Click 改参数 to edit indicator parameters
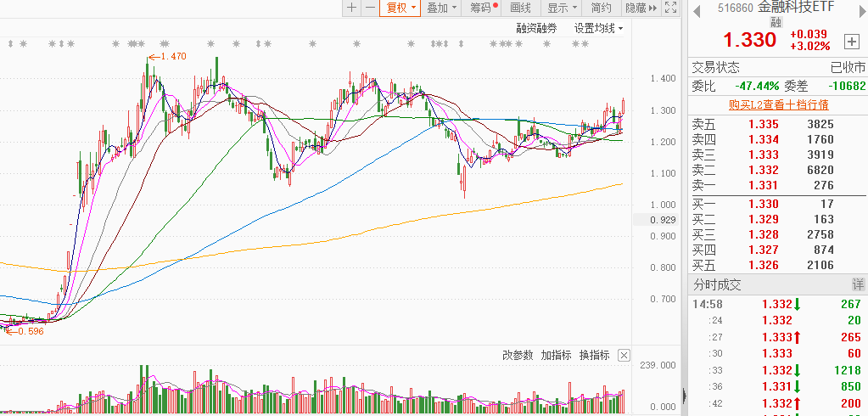The height and width of the screenshot is (416, 868). point(518,356)
